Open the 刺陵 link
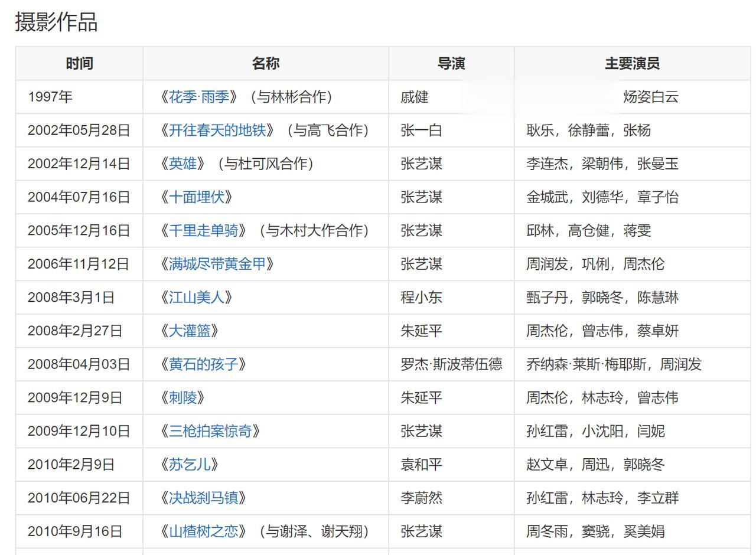This screenshot has height=555, width=756. point(183,398)
